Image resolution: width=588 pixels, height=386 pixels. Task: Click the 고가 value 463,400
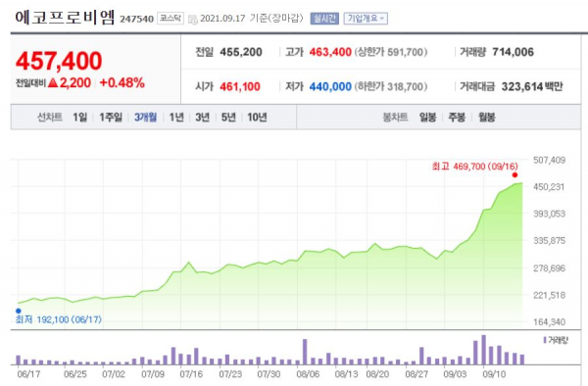pos(330,52)
